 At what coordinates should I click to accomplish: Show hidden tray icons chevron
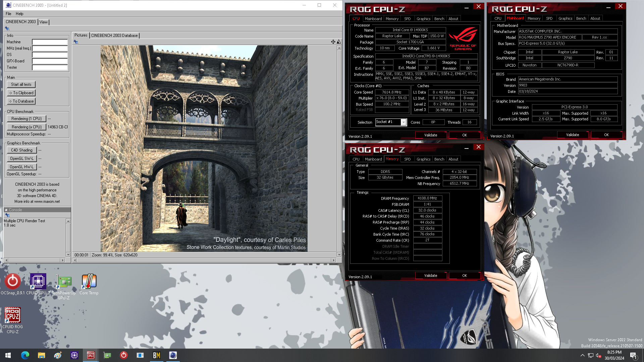pos(583,356)
